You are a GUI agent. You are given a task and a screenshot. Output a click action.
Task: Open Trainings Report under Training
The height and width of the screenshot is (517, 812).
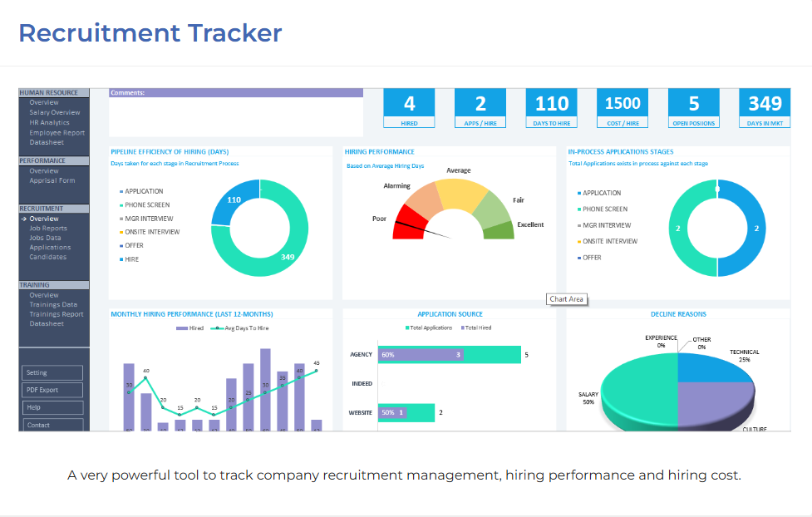(57, 314)
